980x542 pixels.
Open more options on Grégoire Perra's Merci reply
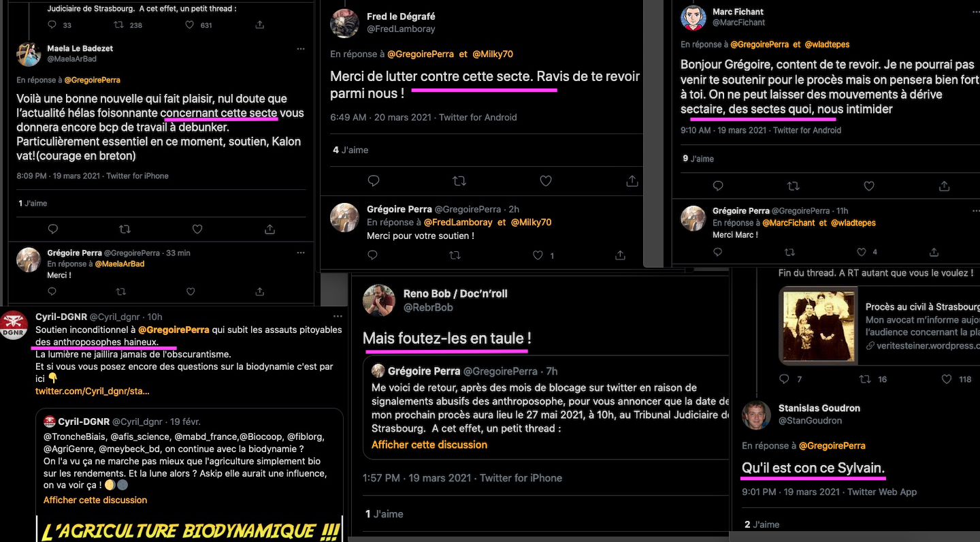click(301, 253)
